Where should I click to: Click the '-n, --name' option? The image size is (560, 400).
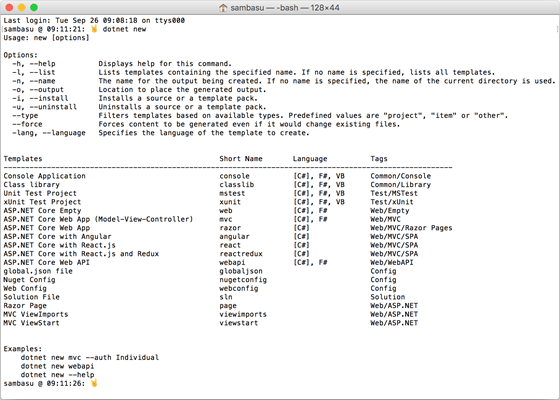point(34,81)
